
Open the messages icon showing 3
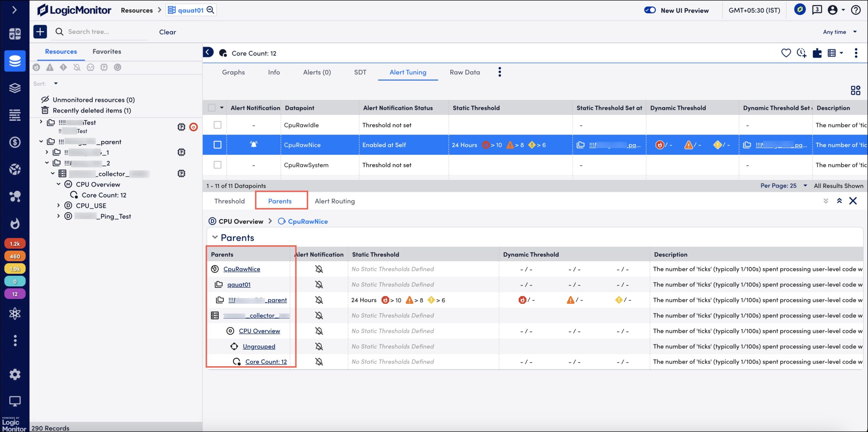click(817, 10)
